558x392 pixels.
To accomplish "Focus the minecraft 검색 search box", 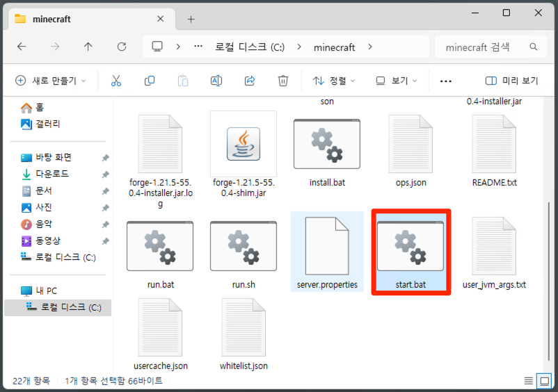I will tap(491, 47).
